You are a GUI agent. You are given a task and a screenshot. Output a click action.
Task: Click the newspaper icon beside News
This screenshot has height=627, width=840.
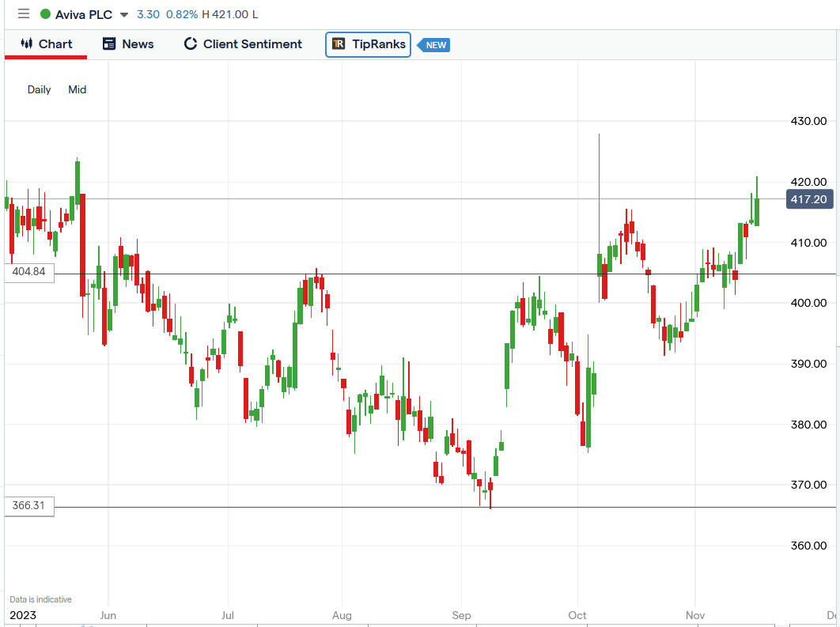(108, 44)
